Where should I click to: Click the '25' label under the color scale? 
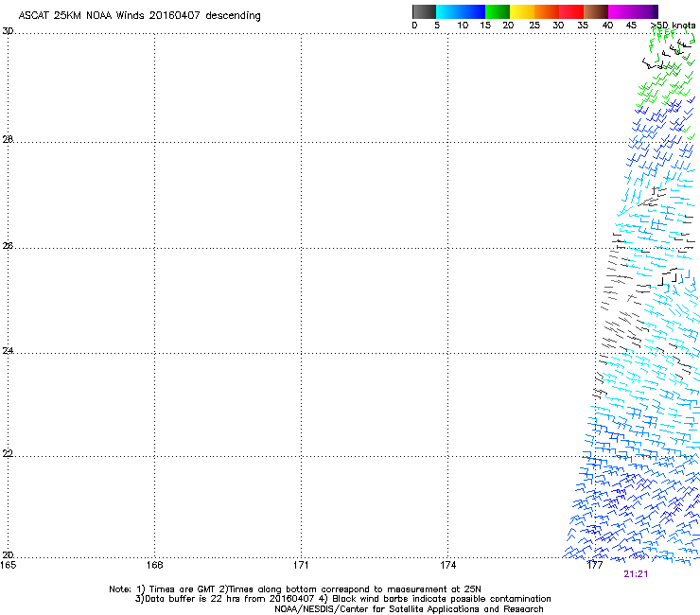click(x=534, y=26)
